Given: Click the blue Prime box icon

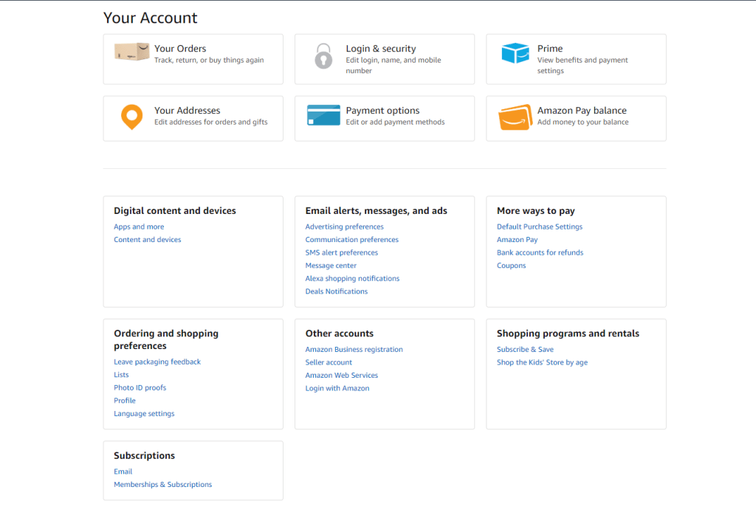Looking at the screenshot, I should tap(515, 53).
